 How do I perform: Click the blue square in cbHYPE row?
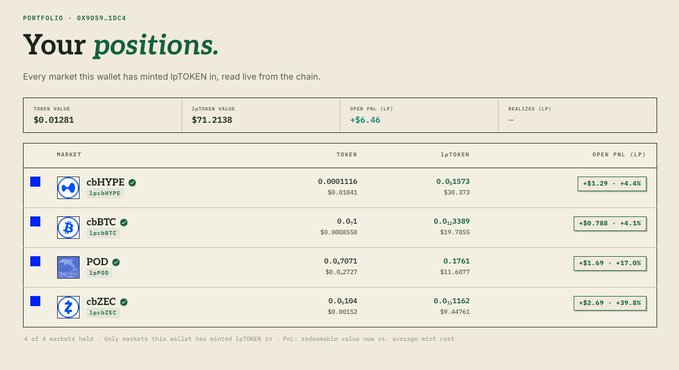tap(36, 182)
